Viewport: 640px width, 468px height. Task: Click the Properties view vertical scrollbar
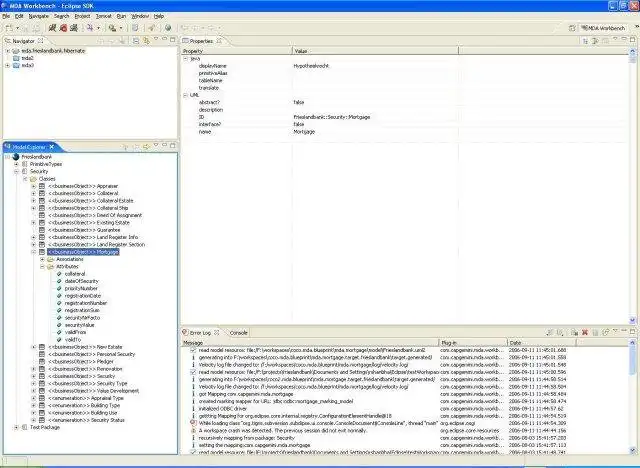tap(633, 186)
